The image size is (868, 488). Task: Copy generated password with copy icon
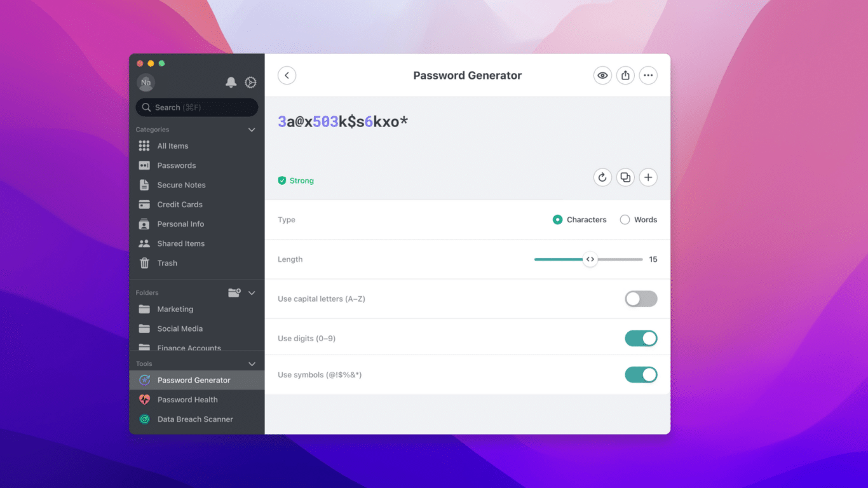click(x=625, y=177)
